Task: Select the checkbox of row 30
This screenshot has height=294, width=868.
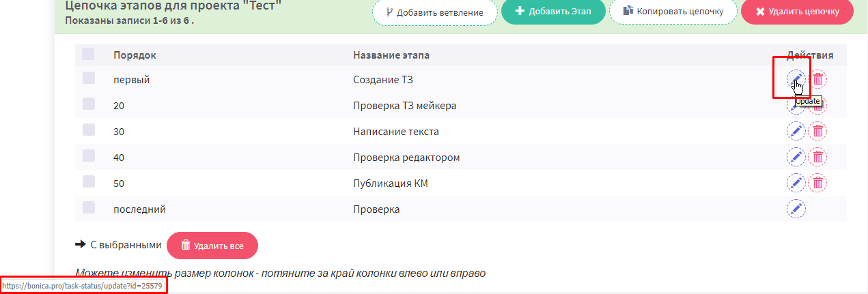Action: 89,130
